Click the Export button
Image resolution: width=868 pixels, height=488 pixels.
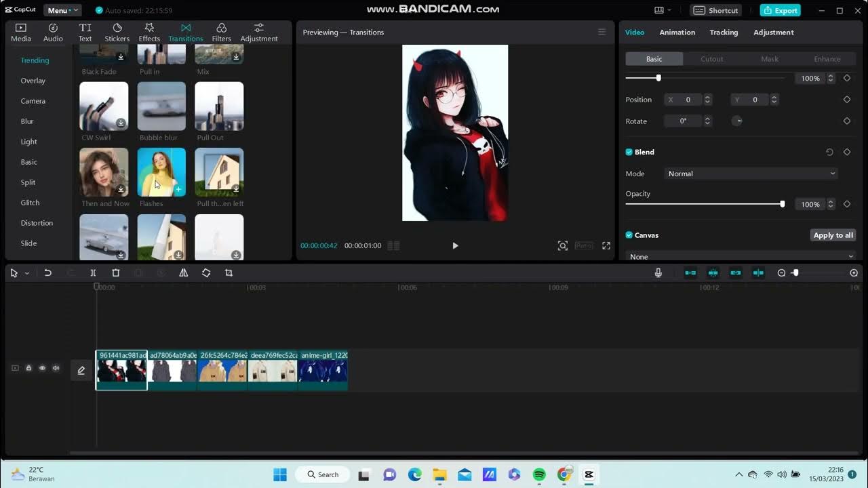tap(780, 10)
